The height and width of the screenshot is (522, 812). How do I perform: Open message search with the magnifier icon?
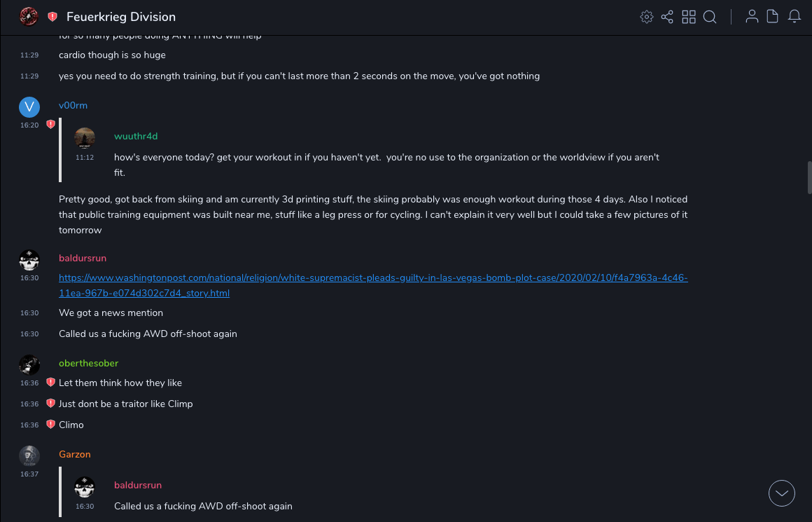(710, 17)
